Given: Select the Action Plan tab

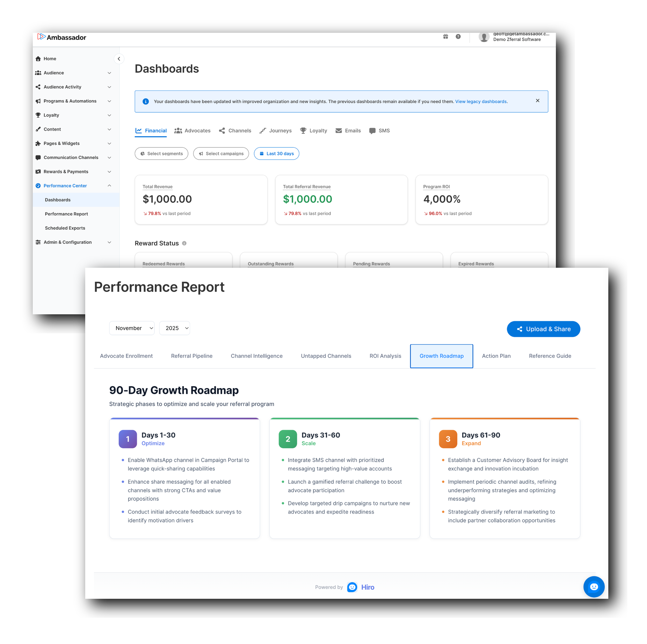Looking at the screenshot, I should pos(496,356).
